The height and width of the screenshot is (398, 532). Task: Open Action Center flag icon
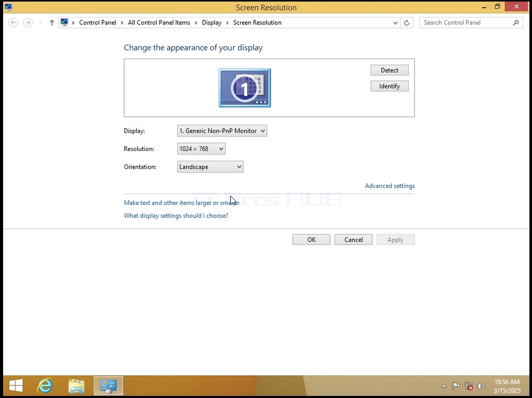(x=456, y=386)
